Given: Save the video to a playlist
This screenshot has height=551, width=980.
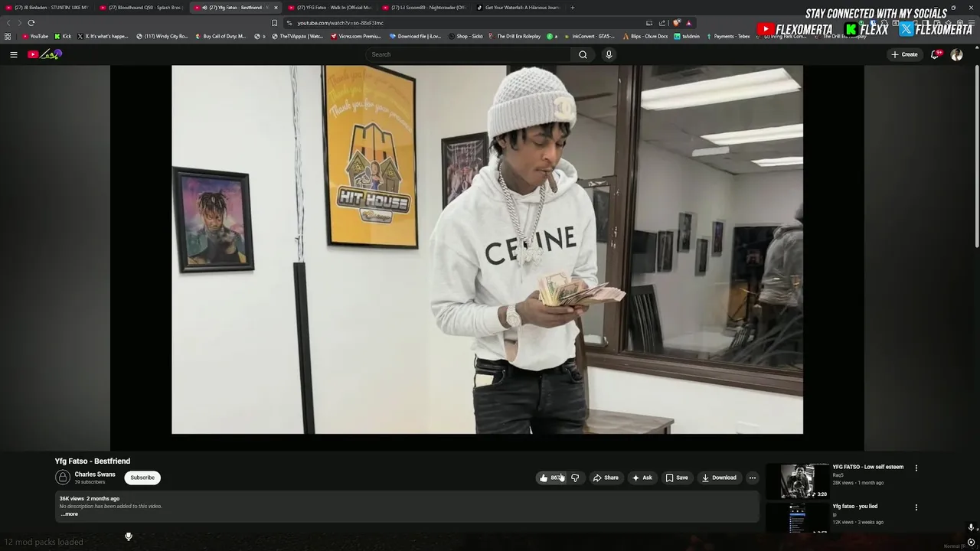Looking at the screenshot, I should (677, 478).
